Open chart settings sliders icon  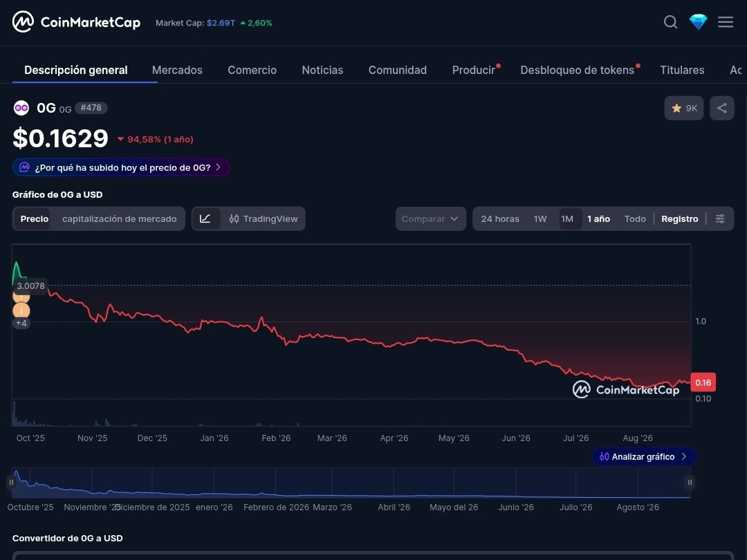[x=720, y=218]
